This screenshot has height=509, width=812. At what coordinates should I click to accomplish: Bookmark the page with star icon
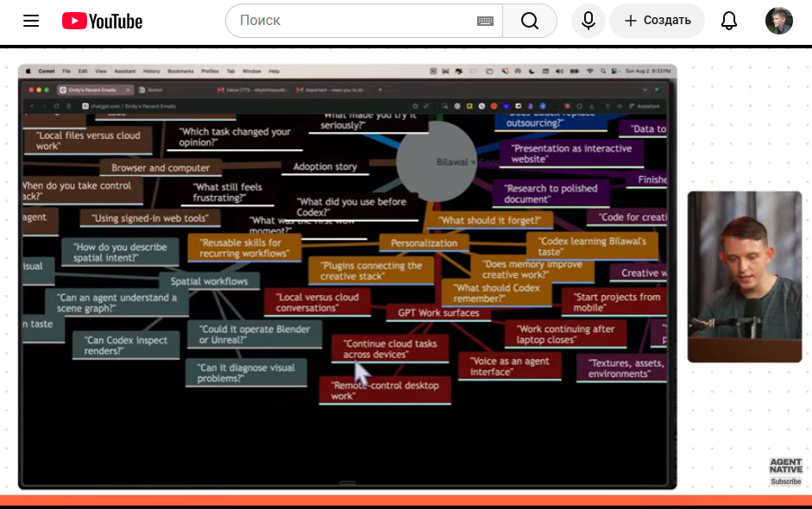[x=415, y=106]
